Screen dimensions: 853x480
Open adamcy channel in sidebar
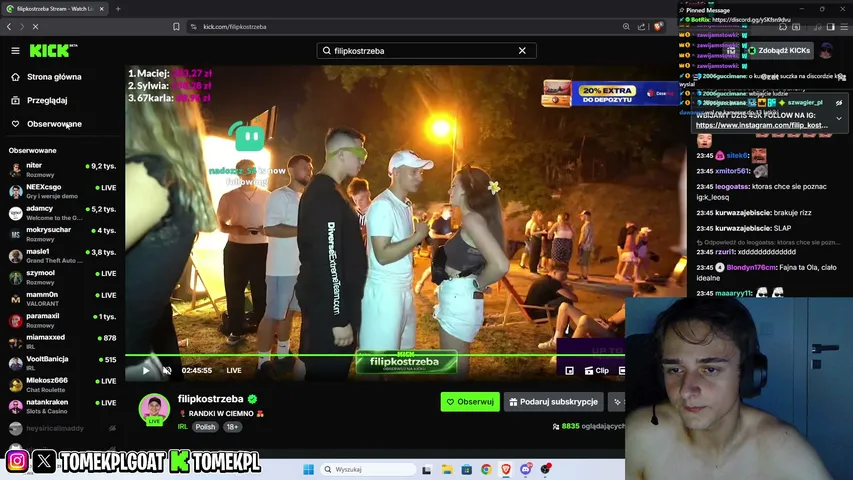62,212
